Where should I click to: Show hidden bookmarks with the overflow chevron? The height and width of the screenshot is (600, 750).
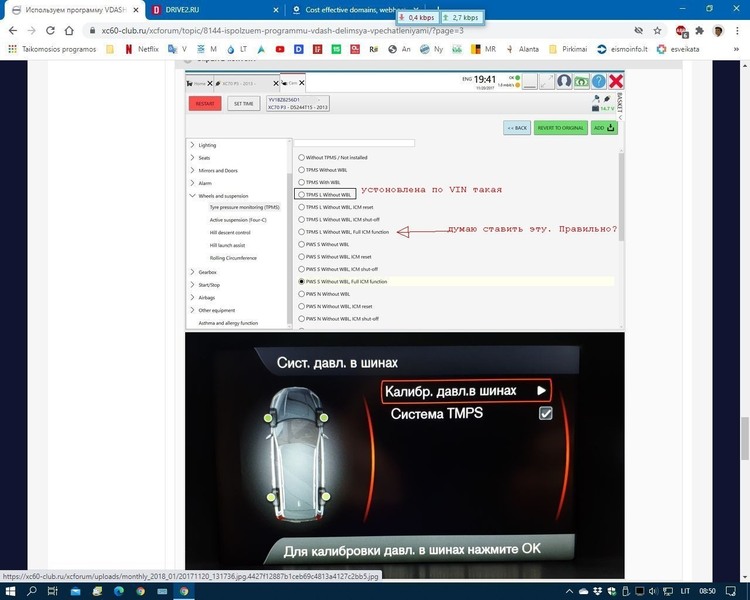(x=736, y=49)
